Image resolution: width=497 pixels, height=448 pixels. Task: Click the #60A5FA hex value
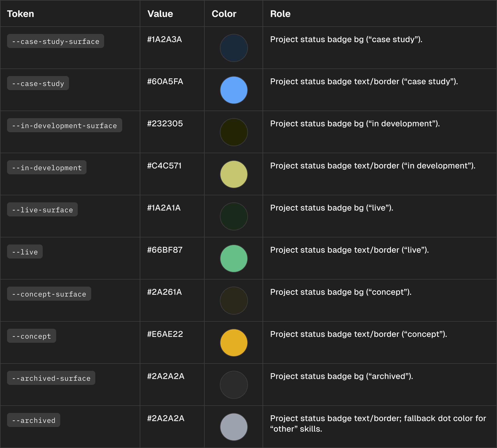pyautogui.click(x=165, y=81)
